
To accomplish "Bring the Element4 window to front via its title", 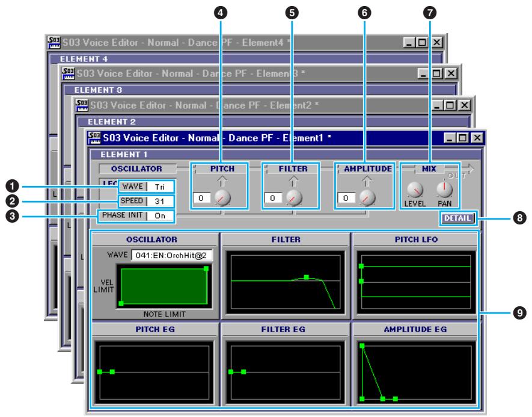I will (x=176, y=43).
